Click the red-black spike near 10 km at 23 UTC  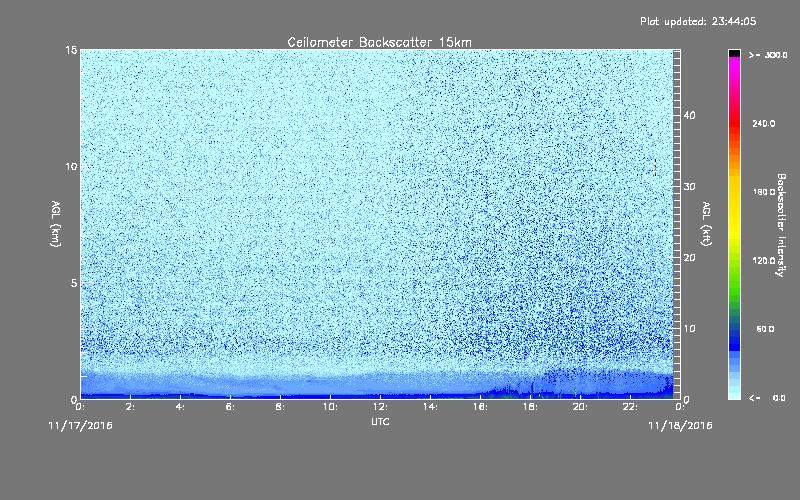tap(656, 168)
